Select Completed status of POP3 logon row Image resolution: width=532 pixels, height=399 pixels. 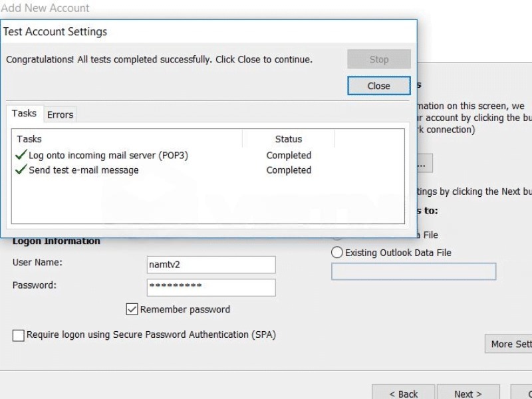(x=289, y=156)
